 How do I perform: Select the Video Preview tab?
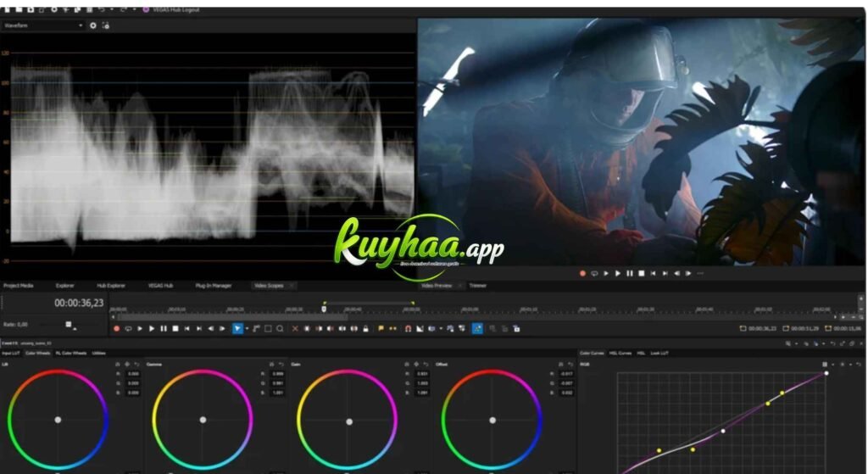point(437,286)
